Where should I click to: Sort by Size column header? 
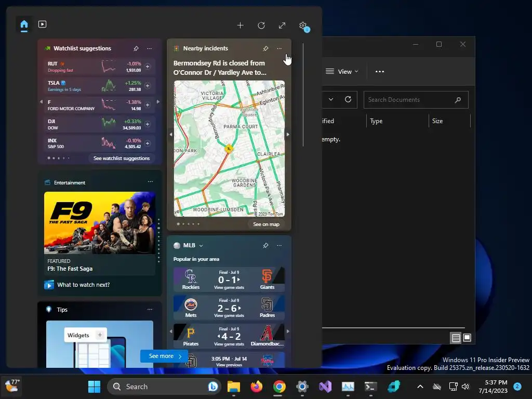[450, 121]
